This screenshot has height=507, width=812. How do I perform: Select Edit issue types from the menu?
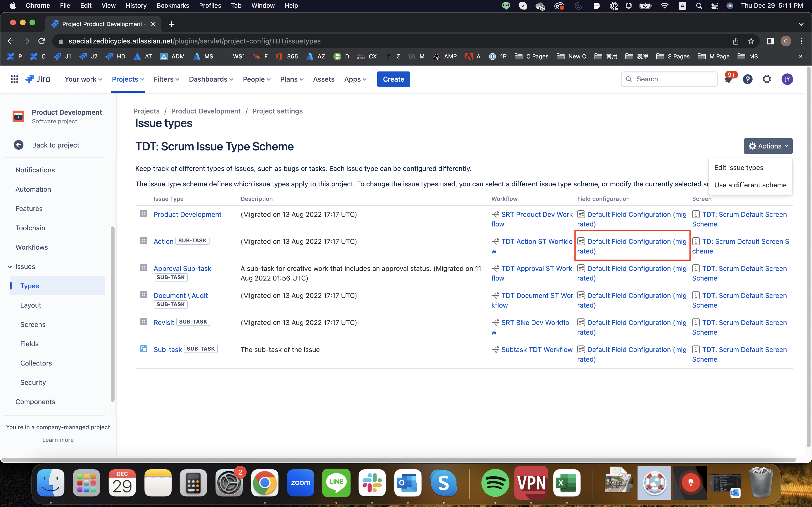pyautogui.click(x=739, y=167)
